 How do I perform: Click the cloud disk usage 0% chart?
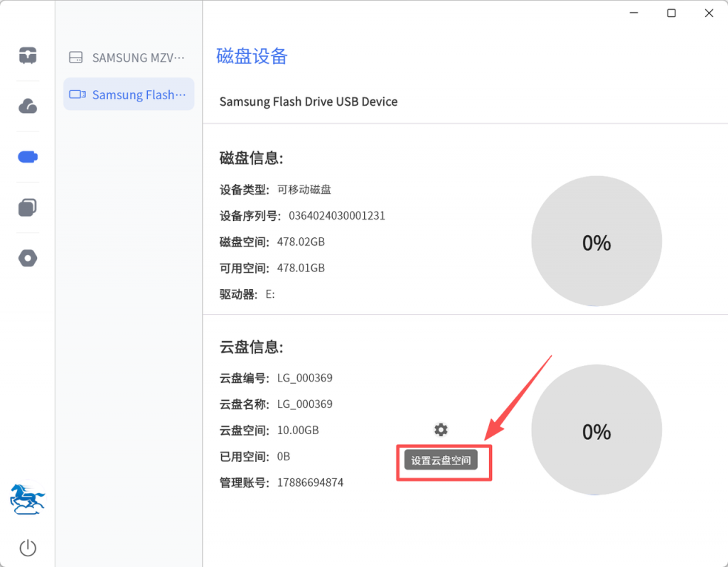596,431
